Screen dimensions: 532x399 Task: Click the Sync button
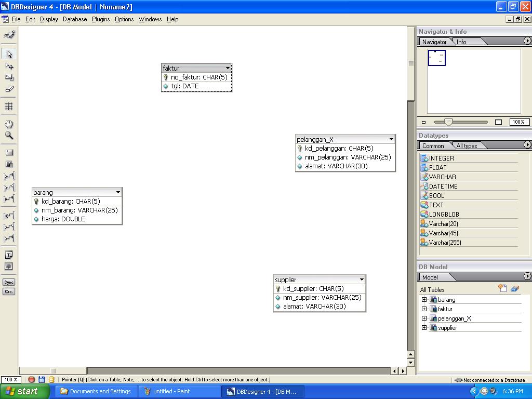point(8,282)
